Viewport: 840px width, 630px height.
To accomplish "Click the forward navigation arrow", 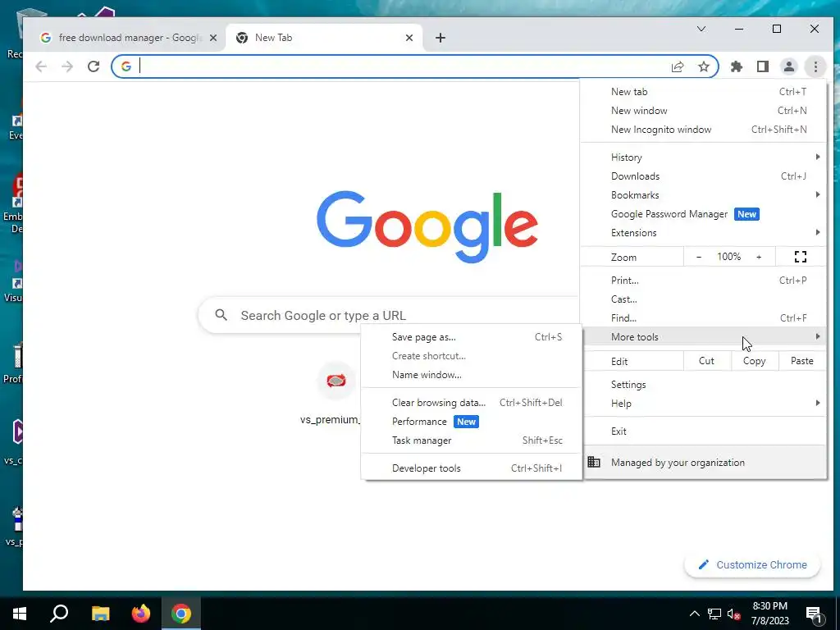I will click(x=67, y=66).
